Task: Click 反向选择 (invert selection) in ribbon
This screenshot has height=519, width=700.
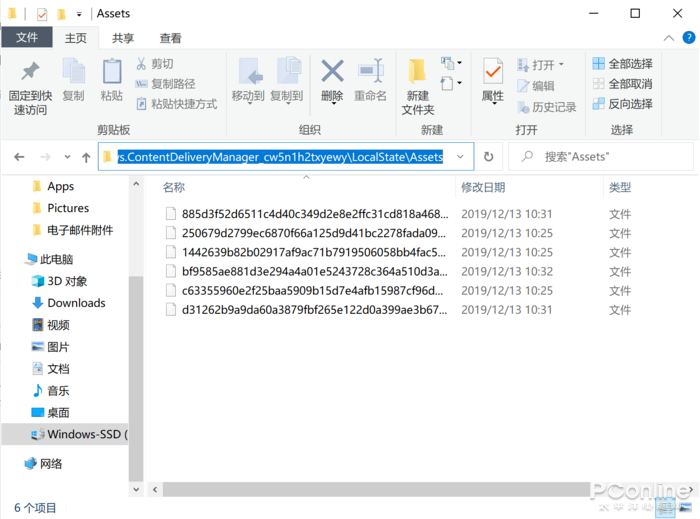Action: point(622,104)
